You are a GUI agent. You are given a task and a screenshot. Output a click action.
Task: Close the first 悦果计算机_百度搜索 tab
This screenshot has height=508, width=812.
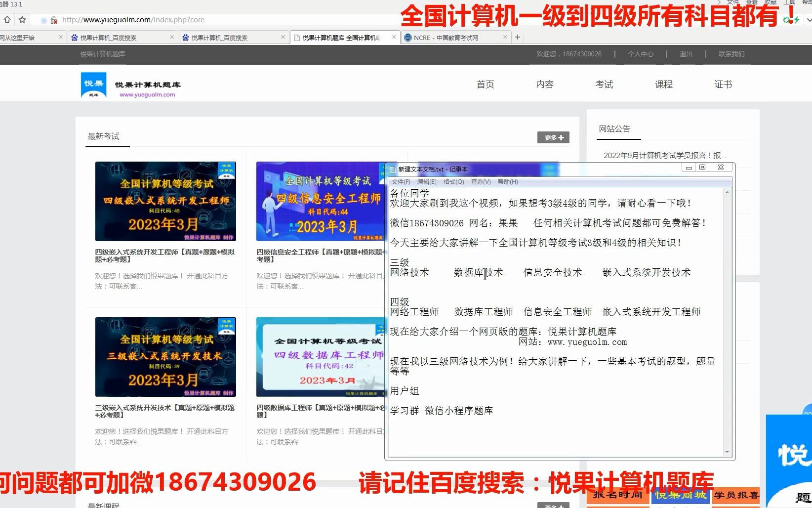(172, 37)
